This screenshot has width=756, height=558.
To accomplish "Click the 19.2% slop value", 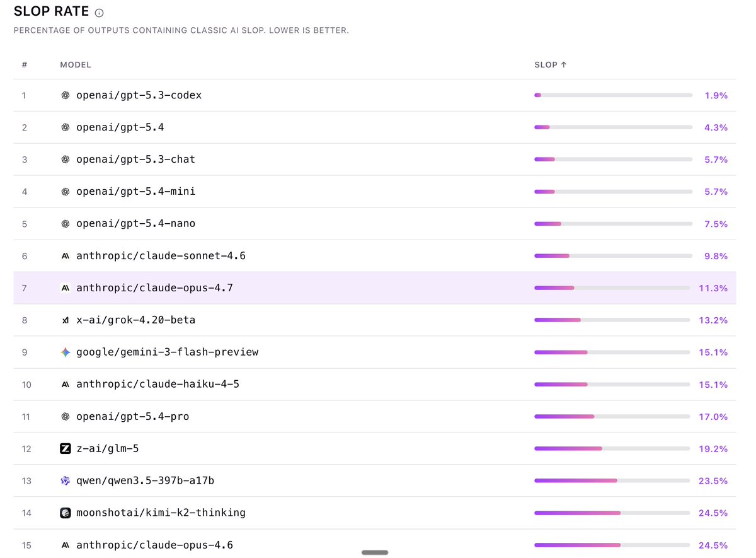I will [x=713, y=449].
